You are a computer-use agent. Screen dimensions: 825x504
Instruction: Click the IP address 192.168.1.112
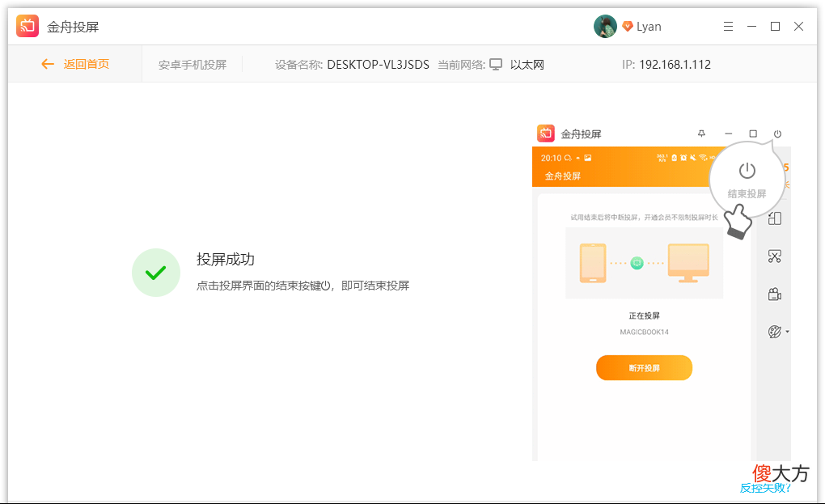[675, 65]
